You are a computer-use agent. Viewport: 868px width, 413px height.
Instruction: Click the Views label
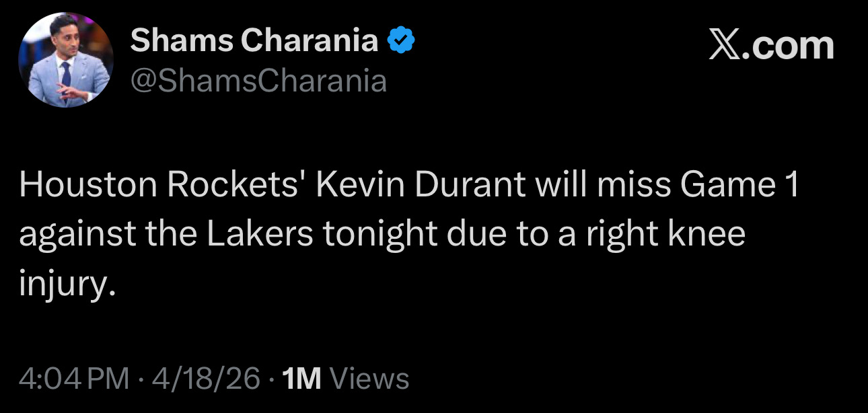370,379
